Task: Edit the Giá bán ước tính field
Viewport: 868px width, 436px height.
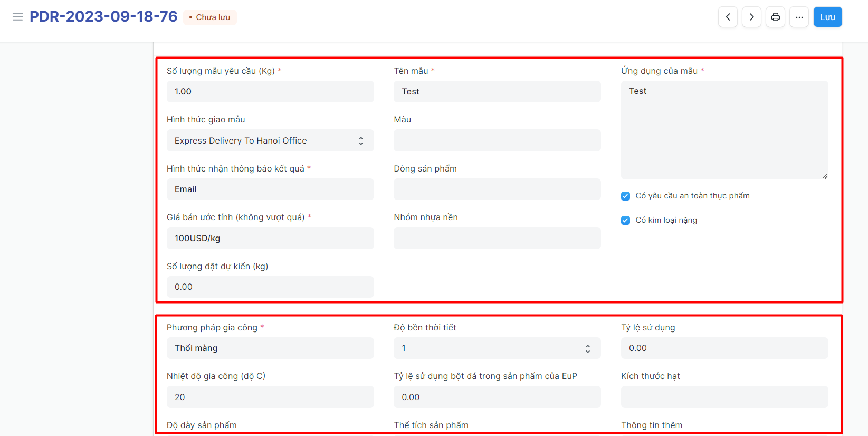Action: coord(270,239)
